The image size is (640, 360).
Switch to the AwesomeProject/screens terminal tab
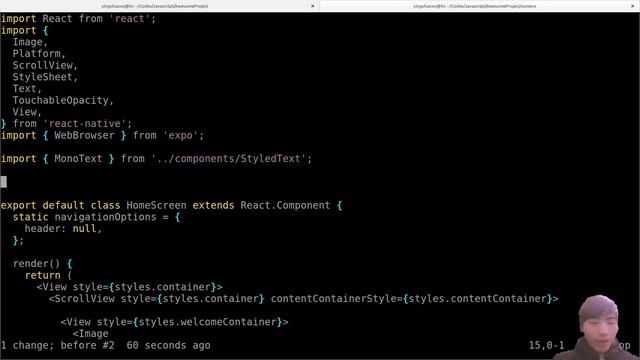pos(475,6)
